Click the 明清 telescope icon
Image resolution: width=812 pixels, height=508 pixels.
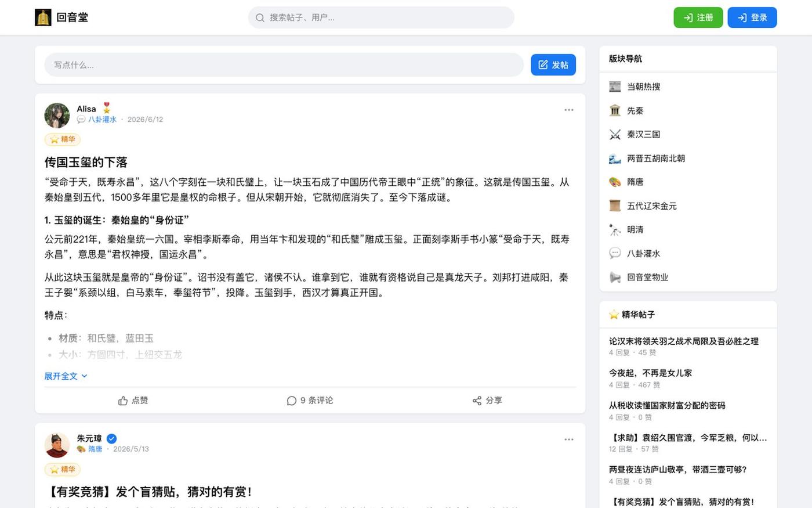click(615, 229)
